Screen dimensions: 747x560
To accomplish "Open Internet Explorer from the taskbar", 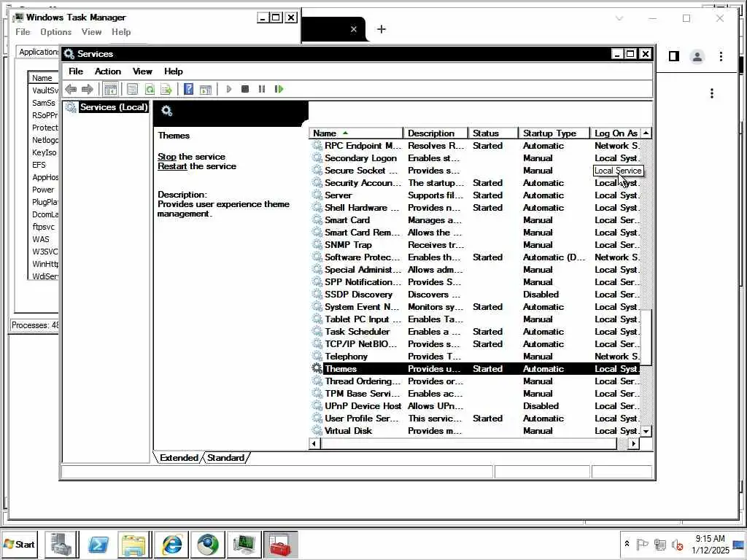I will click(171, 544).
